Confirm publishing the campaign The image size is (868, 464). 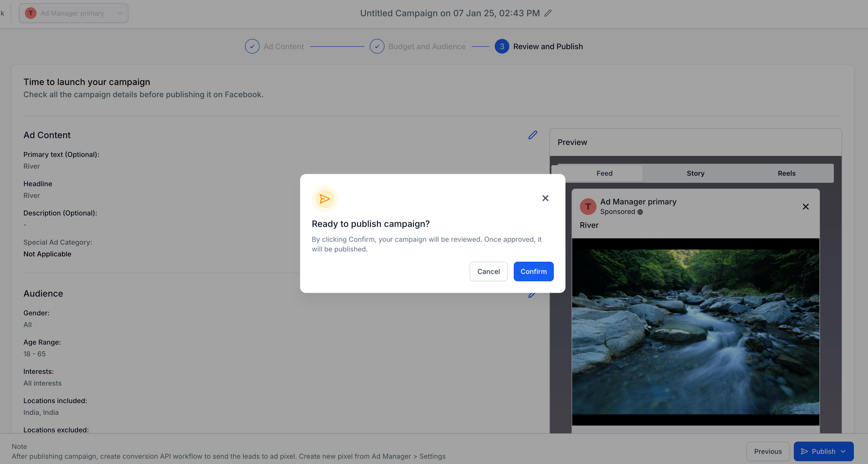click(533, 272)
